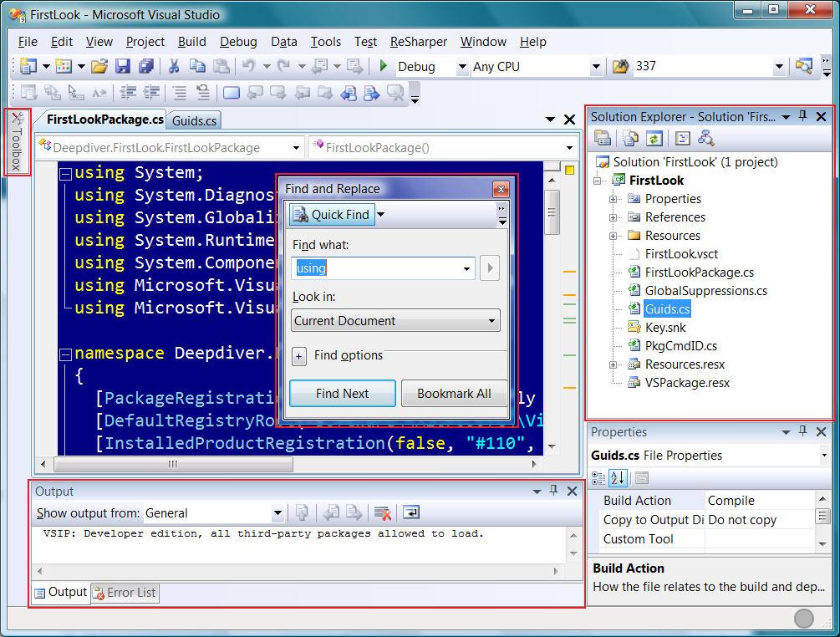This screenshot has width=840, height=637.
Task: Click the Paste toolbar icon
Action: [x=221, y=66]
